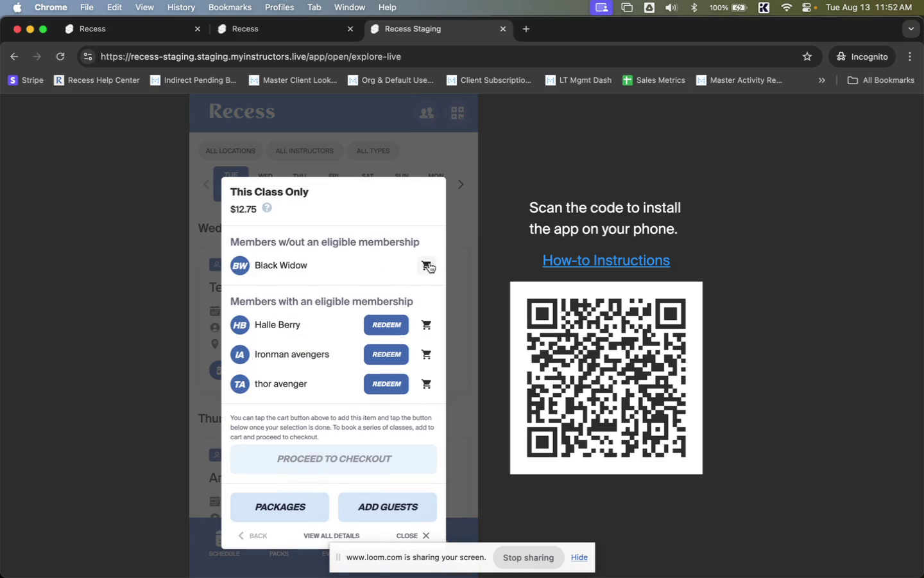Open the members icon in Recess header

point(427,113)
